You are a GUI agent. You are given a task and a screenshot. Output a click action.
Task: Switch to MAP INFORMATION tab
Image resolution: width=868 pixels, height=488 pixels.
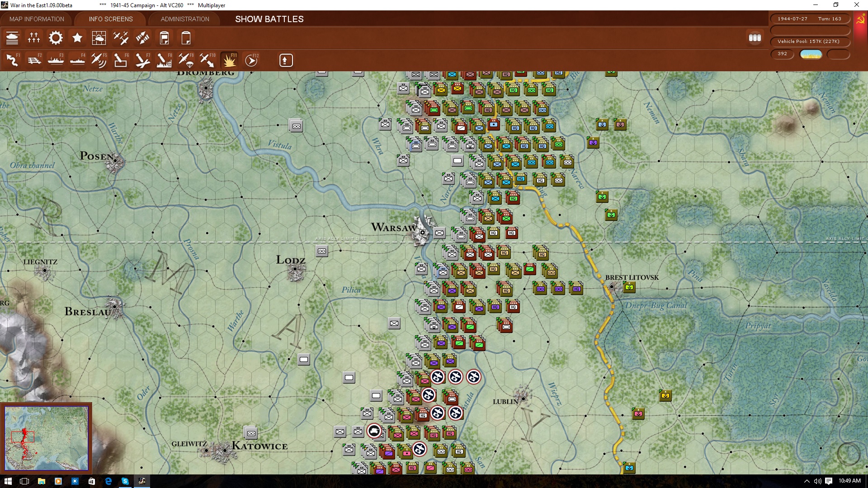(37, 19)
